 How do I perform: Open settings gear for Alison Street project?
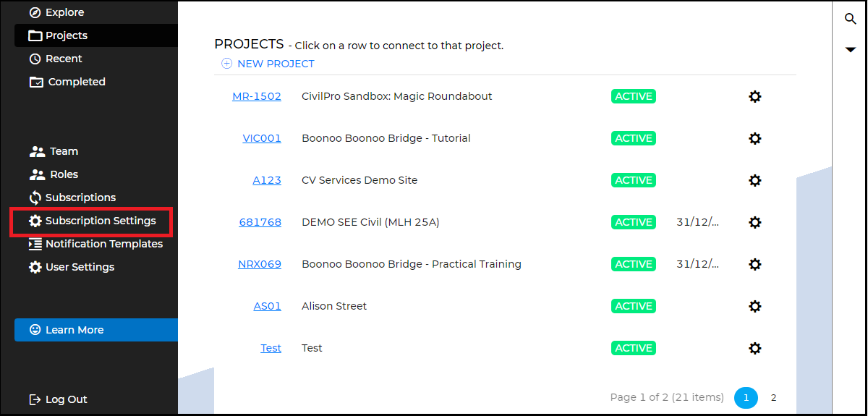tap(755, 306)
